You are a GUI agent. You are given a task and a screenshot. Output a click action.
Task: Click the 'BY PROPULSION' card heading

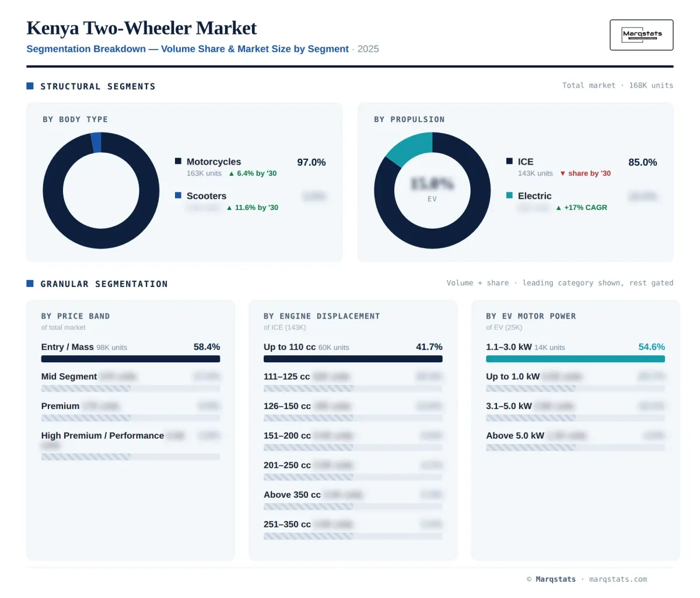pos(409,120)
